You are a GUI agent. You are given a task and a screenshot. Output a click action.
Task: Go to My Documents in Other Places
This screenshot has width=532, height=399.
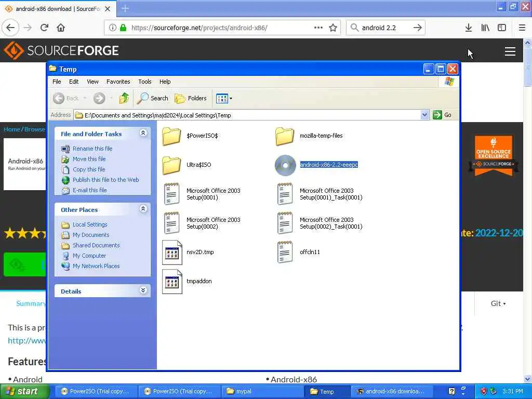point(90,235)
